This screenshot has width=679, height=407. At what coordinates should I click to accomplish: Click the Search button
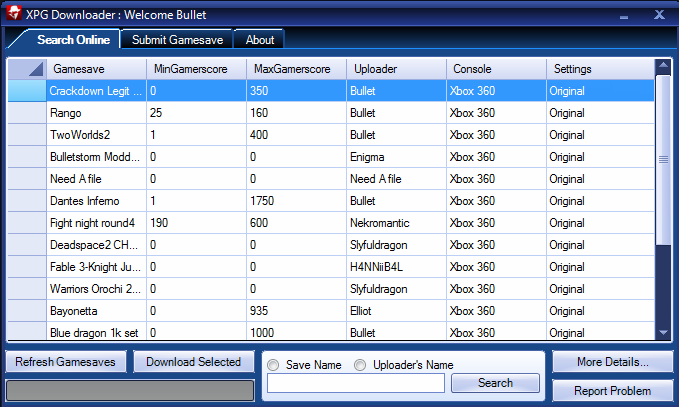pos(495,383)
